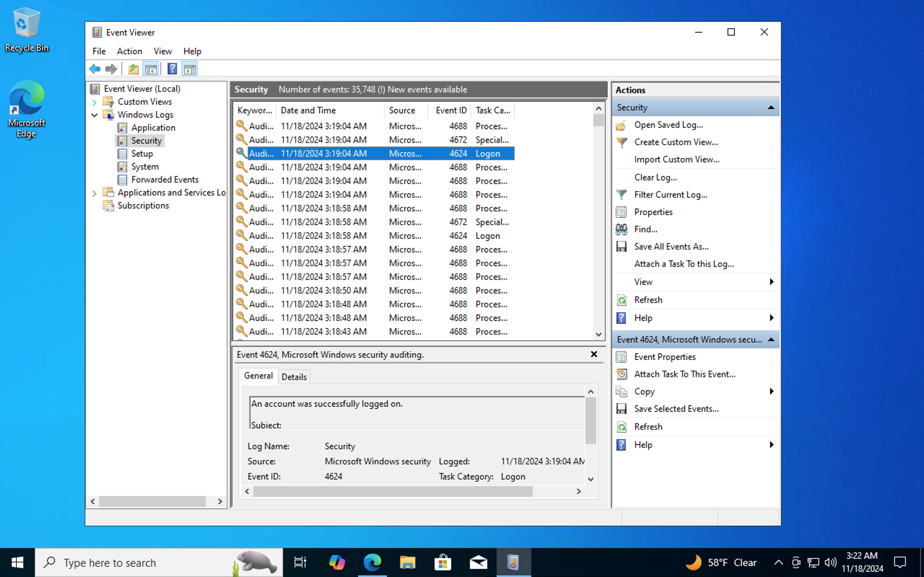924x577 pixels.
Task: Click Save All Events As action
Action: click(671, 247)
